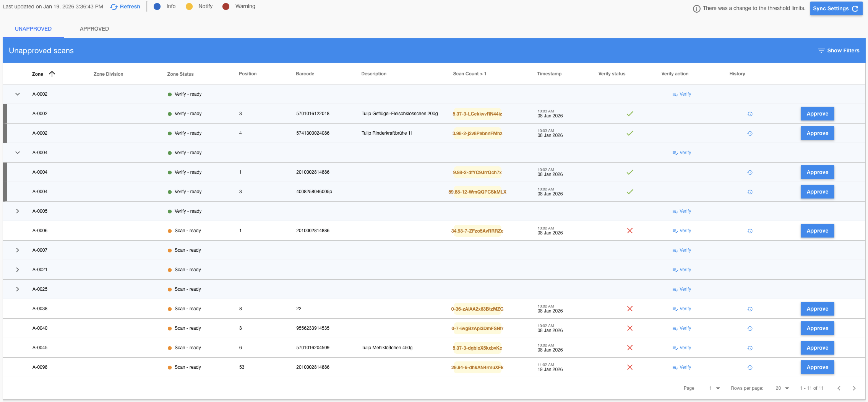Switch to the APPROVED tab
Viewport: 868px width, 402px height.
[94, 29]
